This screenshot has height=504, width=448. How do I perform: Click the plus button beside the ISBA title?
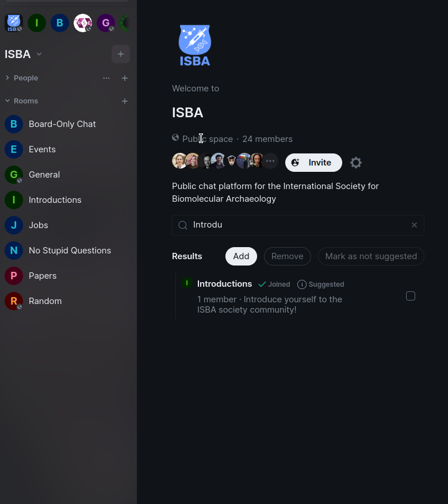pyautogui.click(x=121, y=54)
